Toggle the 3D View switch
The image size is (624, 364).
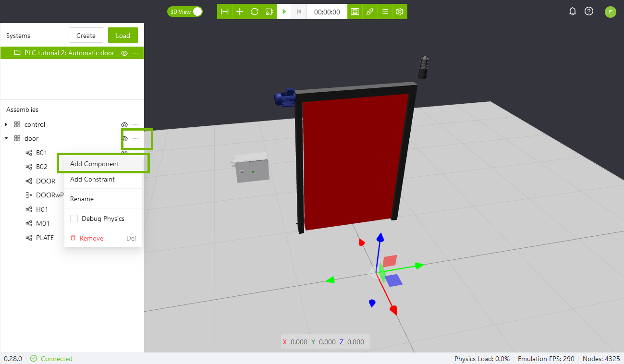click(185, 12)
